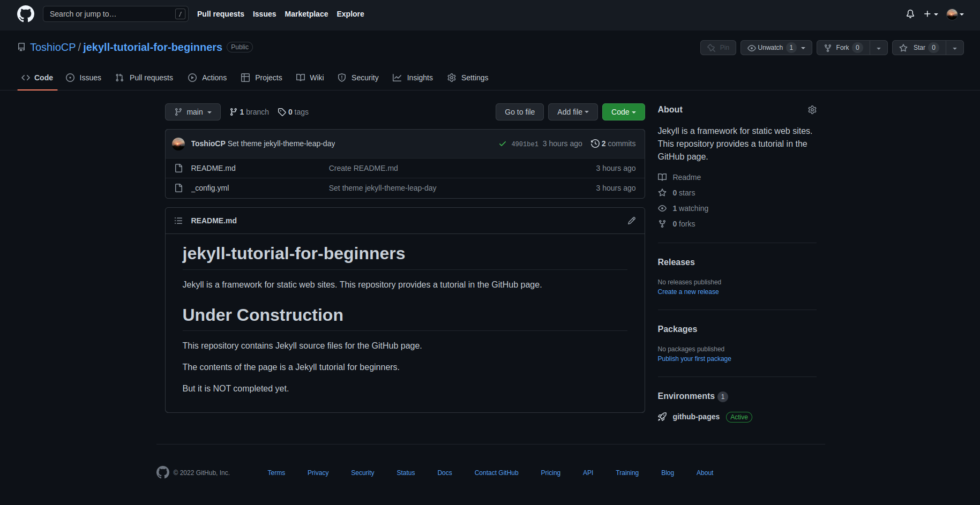
Task: Open the README.md file
Action: pyautogui.click(x=213, y=168)
